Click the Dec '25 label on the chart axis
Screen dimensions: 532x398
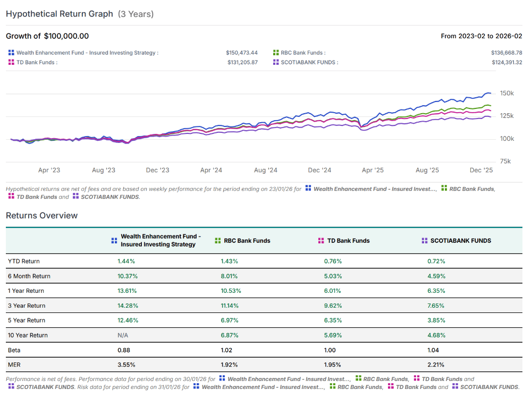[482, 171]
